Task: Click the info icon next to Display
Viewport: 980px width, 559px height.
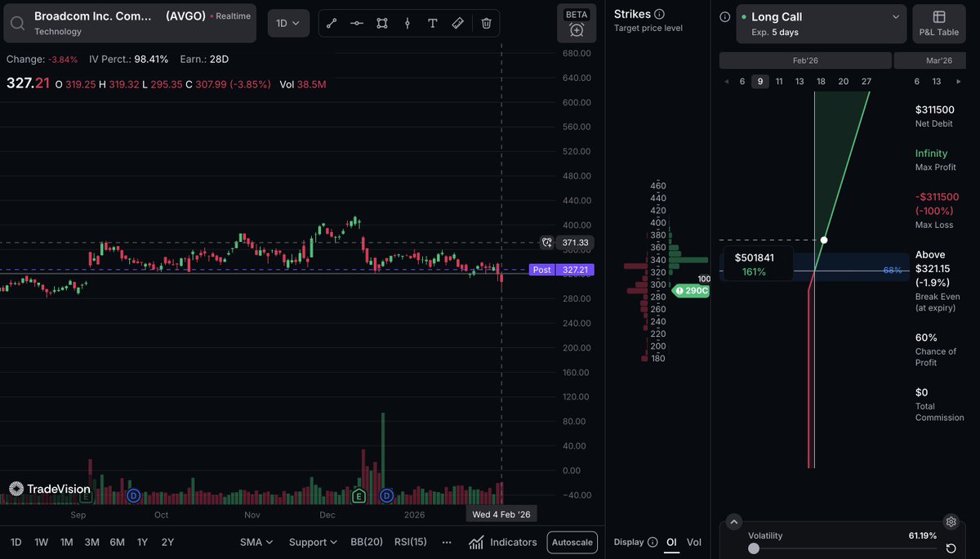Action: point(653,542)
